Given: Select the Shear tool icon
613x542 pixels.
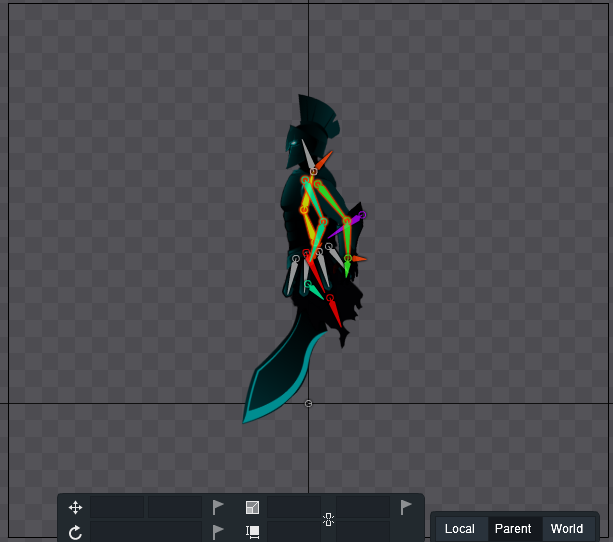Looking at the screenshot, I should pyautogui.click(x=253, y=531).
